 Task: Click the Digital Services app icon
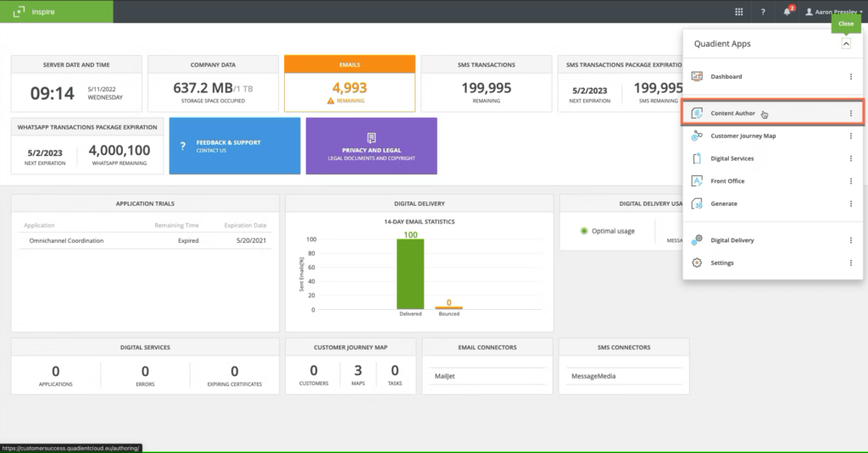click(697, 158)
